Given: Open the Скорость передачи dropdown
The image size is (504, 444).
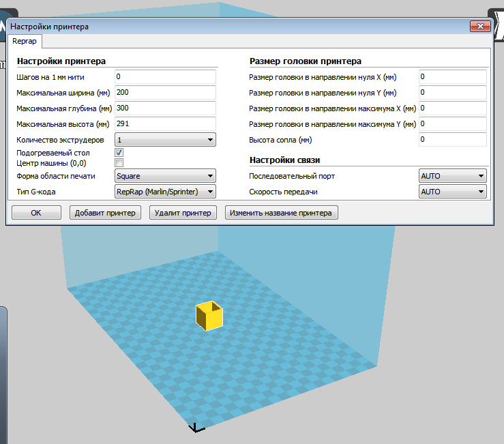Looking at the screenshot, I should (x=452, y=192).
